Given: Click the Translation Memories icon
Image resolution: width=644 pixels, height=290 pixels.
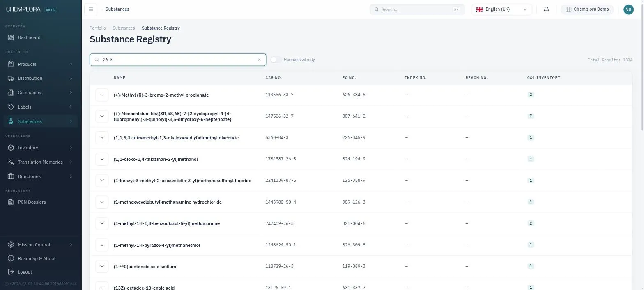Looking at the screenshot, I should [11, 162].
